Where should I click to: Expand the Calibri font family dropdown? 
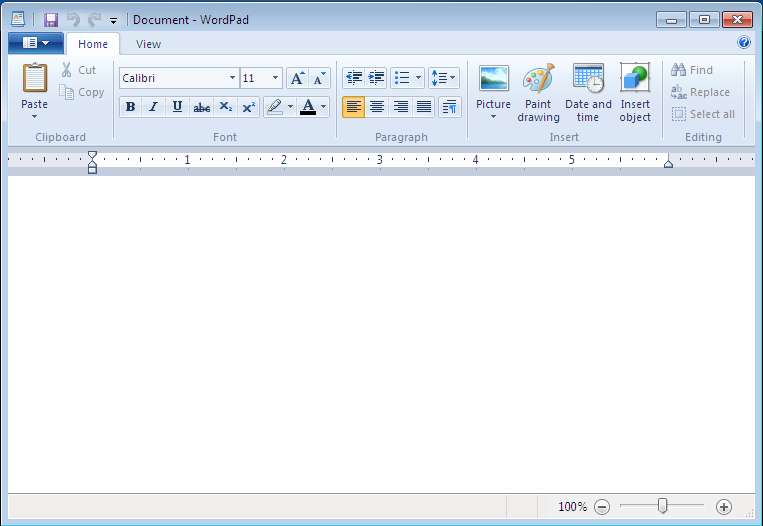coord(232,78)
